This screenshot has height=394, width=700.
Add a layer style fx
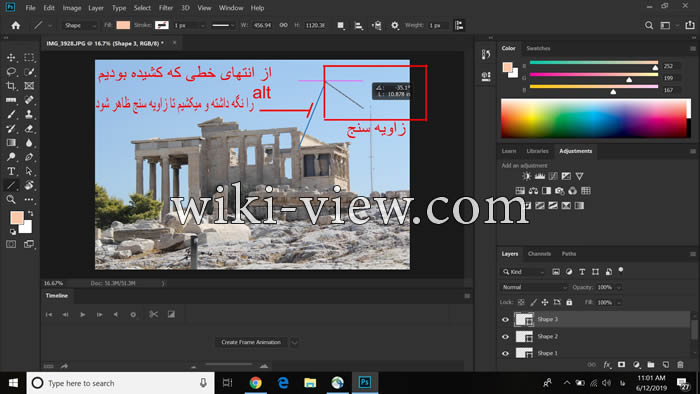click(x=607, y=365)
